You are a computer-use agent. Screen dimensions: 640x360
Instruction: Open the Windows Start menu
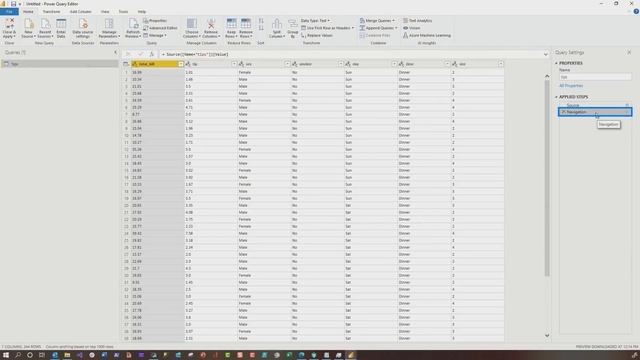6,355
